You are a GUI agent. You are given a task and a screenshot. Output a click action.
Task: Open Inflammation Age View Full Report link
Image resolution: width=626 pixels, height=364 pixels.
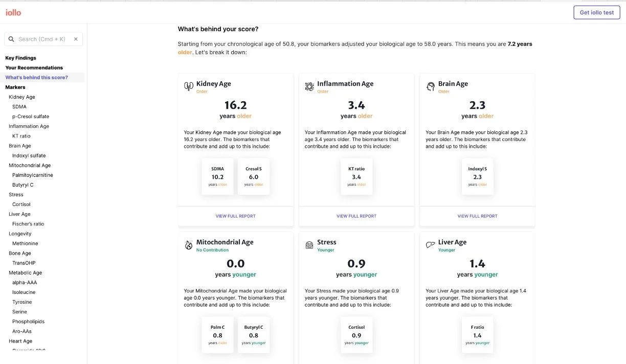coord(356,216)
